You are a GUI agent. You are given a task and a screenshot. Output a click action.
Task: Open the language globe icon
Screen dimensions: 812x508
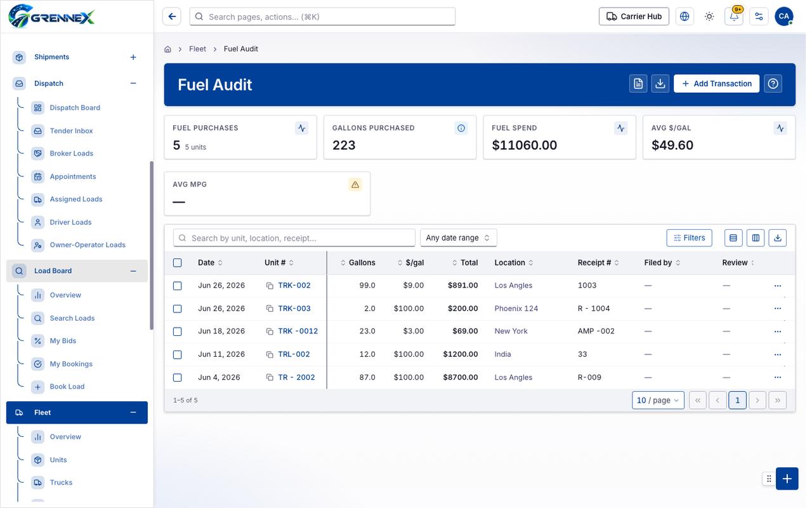pos(684,17)
